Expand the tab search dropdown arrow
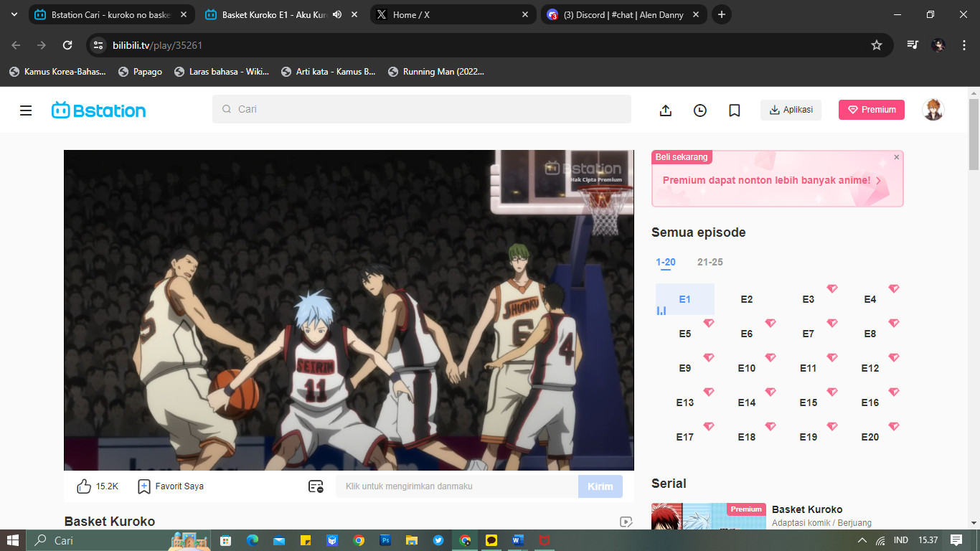 click(x=14, y=14)
